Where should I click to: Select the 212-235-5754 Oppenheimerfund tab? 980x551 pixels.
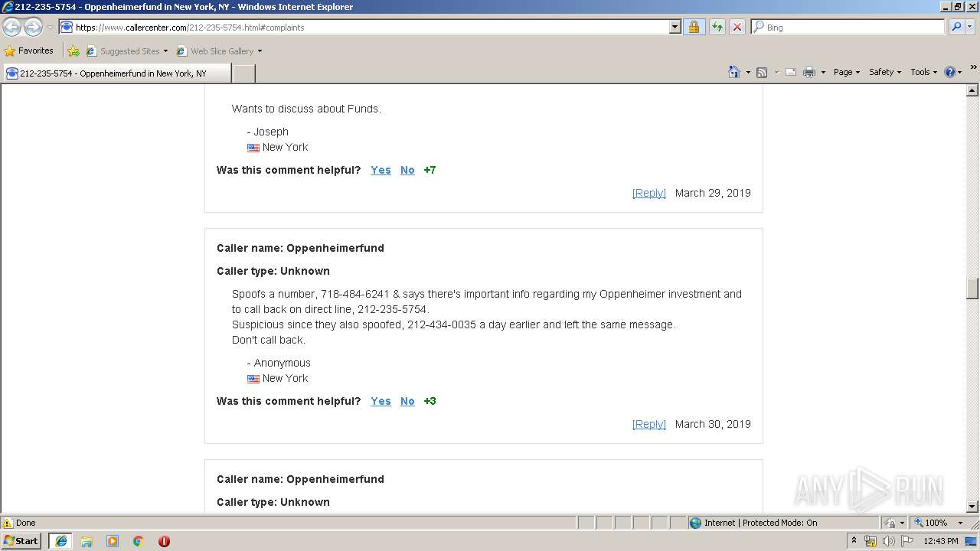(x=116, y=73)
